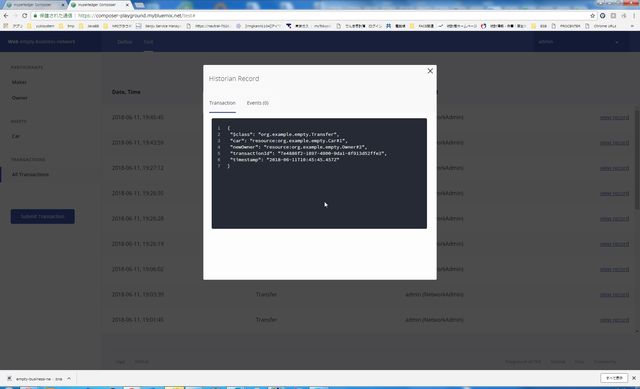The width and height of the screenshot is (640, 389).
Task: View record for the 19:26:19 transaction
Action: point(614,244)
